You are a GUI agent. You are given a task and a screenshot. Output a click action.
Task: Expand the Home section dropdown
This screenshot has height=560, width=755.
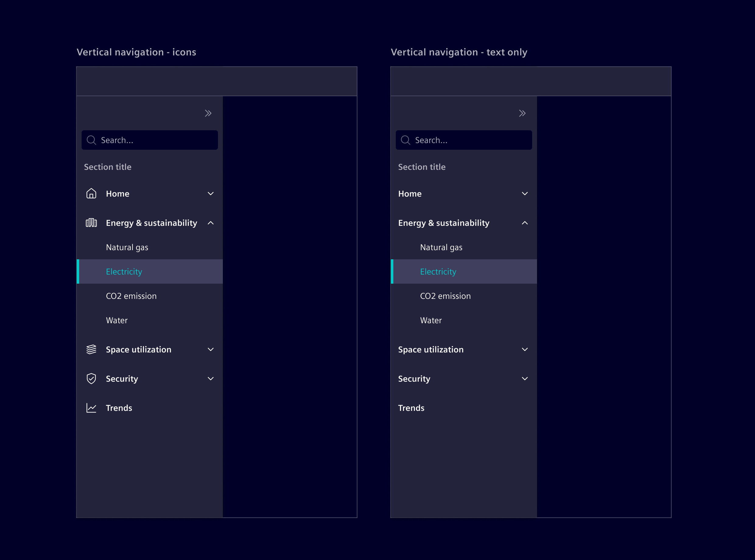(211, 193)
